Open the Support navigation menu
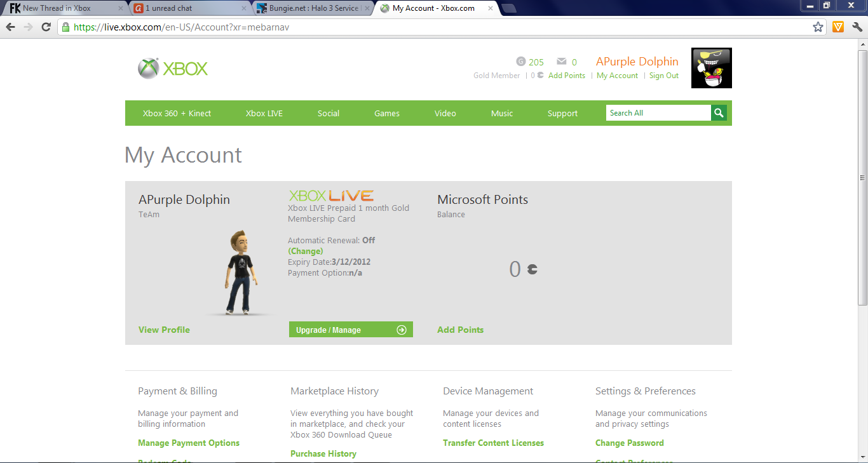 563,113
